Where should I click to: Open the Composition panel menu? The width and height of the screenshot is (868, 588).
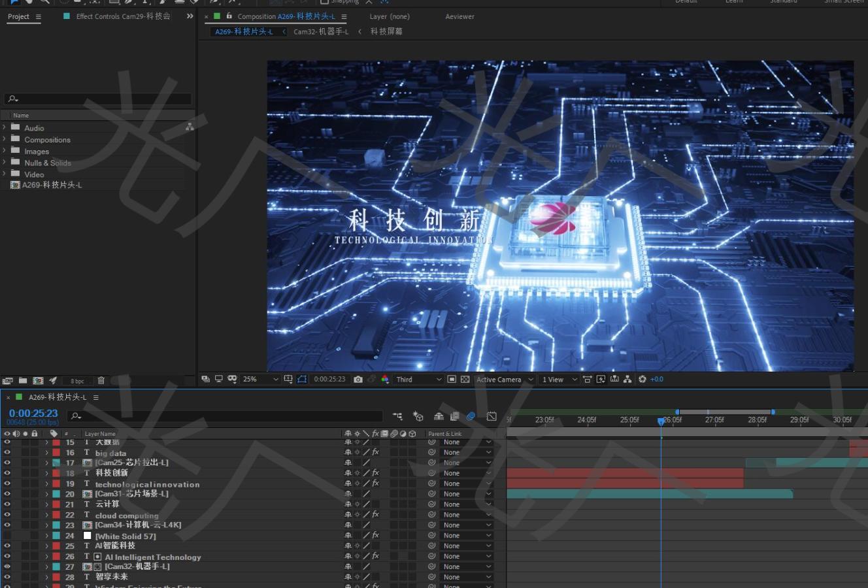click(x=344, y=16)
